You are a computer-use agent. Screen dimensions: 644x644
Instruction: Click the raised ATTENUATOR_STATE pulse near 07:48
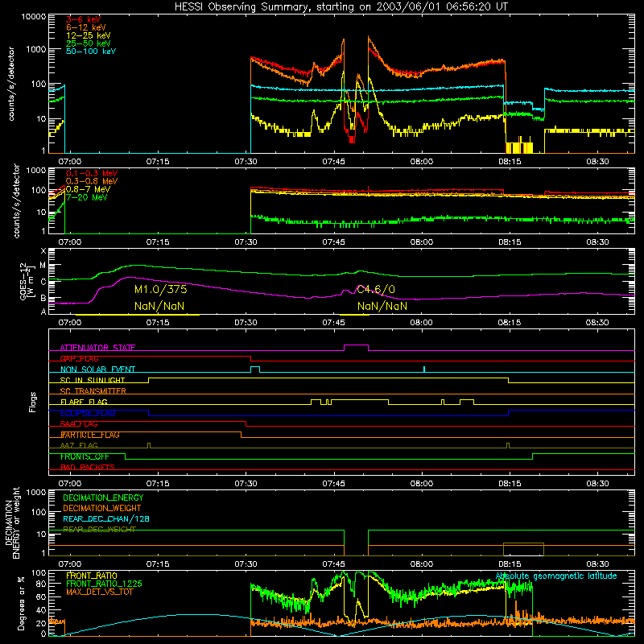click(356, 346)
